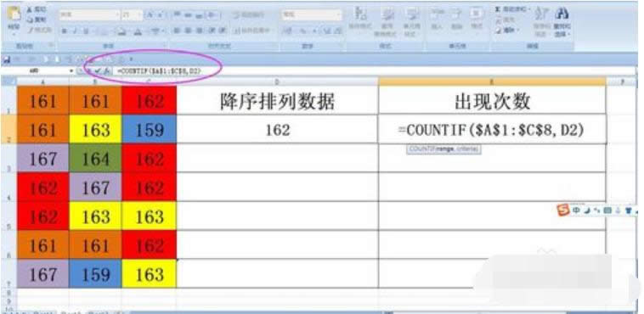The image size is (644, 314).
Task: Click cell E2 with the COUNTIF formula
Action: 492,130
